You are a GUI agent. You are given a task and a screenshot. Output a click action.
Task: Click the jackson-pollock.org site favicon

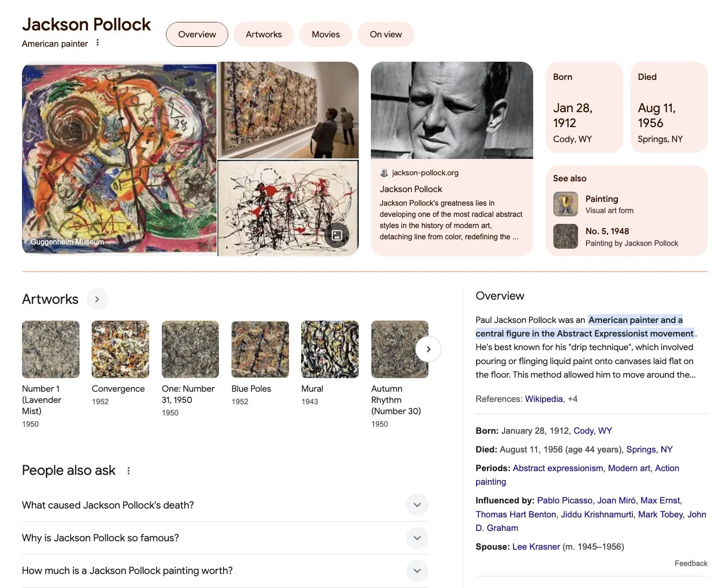coord(384,173)
